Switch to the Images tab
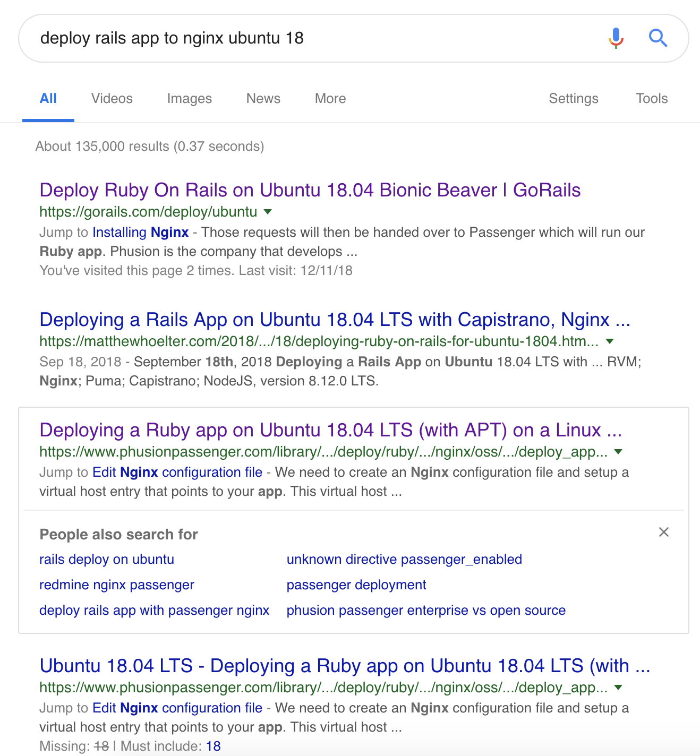The width and height of the screenshot is (700, 756). [190, 99]
